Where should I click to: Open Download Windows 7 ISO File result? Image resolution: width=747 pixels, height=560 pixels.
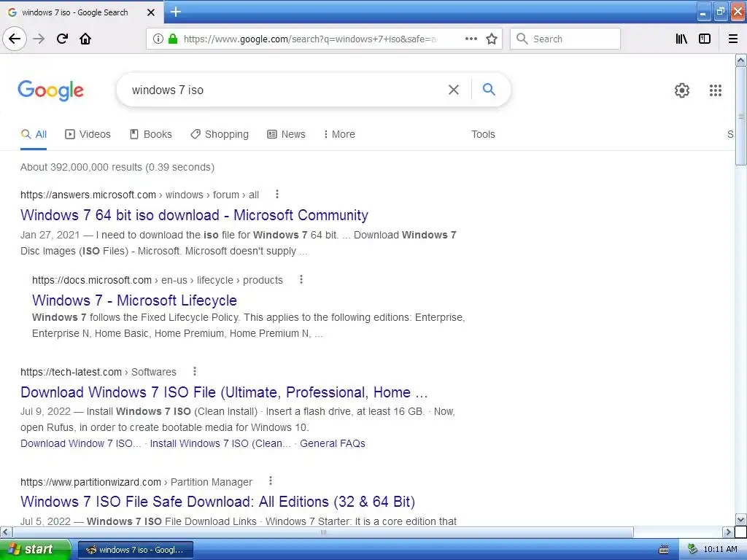tap(224, 392)
